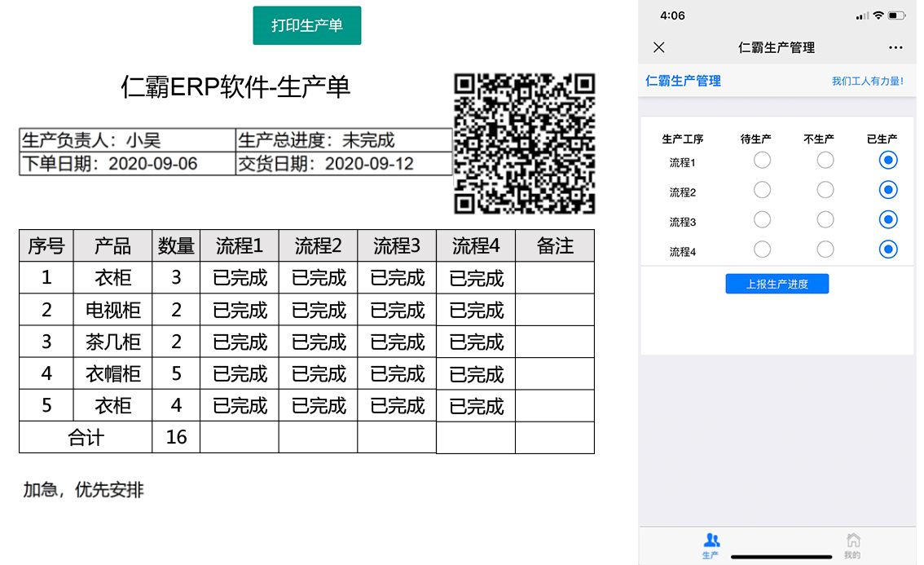
Task: Click the cellular signal bars icon
Action: click(862, 16)
